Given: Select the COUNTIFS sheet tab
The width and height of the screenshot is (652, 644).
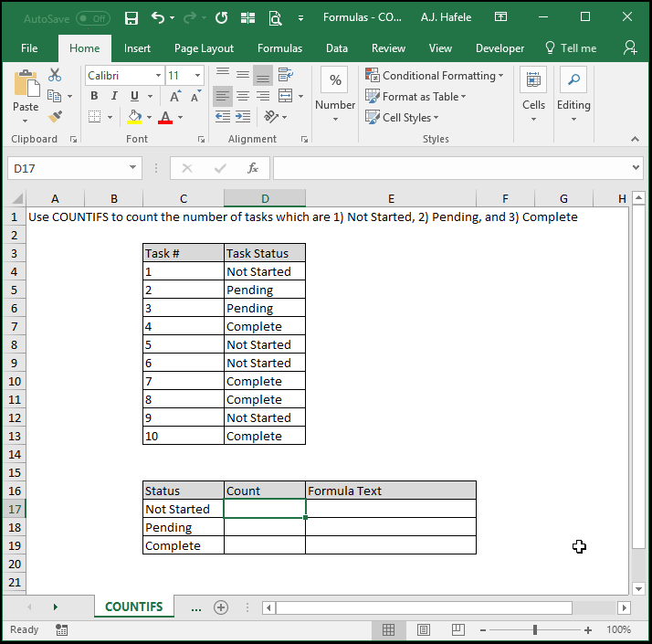Looking at the screenshot, I should 134,607.
